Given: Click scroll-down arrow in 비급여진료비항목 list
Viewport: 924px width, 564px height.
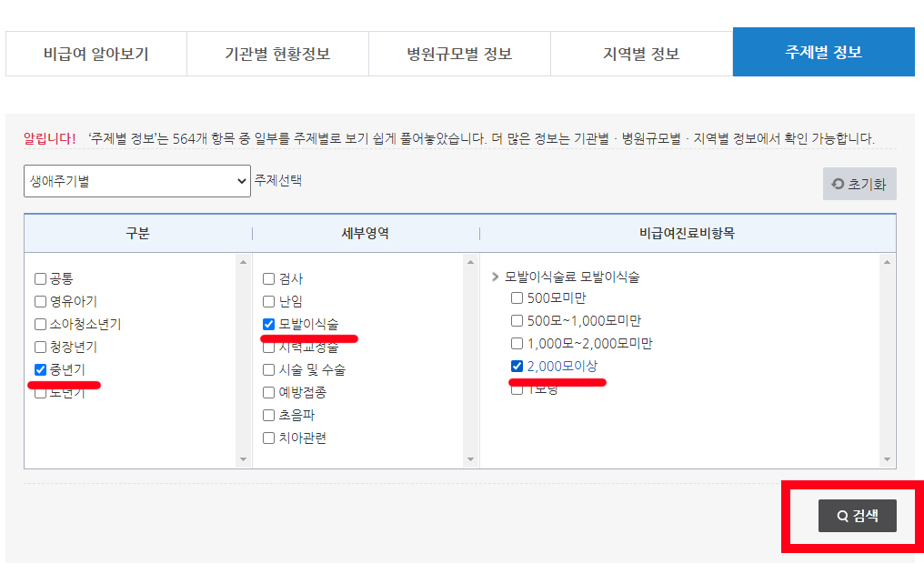Looking at the screenshot, I should [x=887, y=459].
